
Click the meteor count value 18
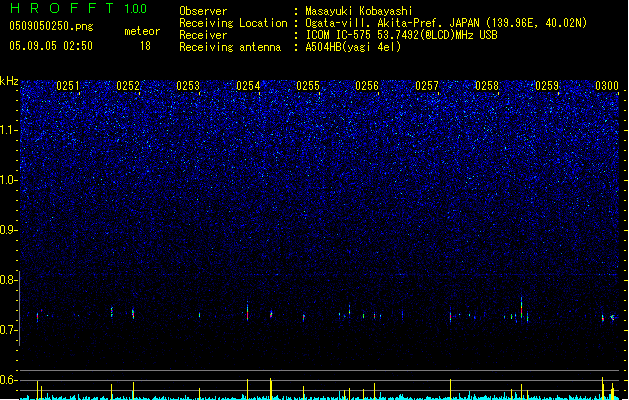coord(145,46)
